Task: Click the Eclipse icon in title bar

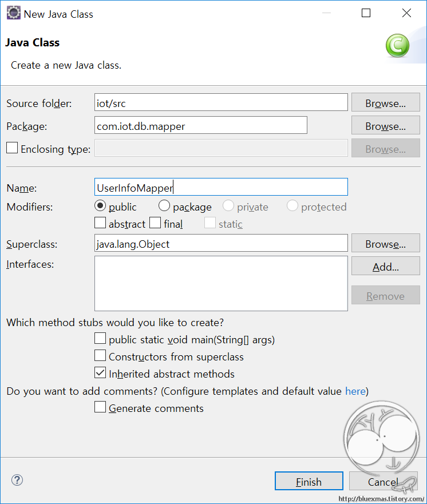Action: 14,13
